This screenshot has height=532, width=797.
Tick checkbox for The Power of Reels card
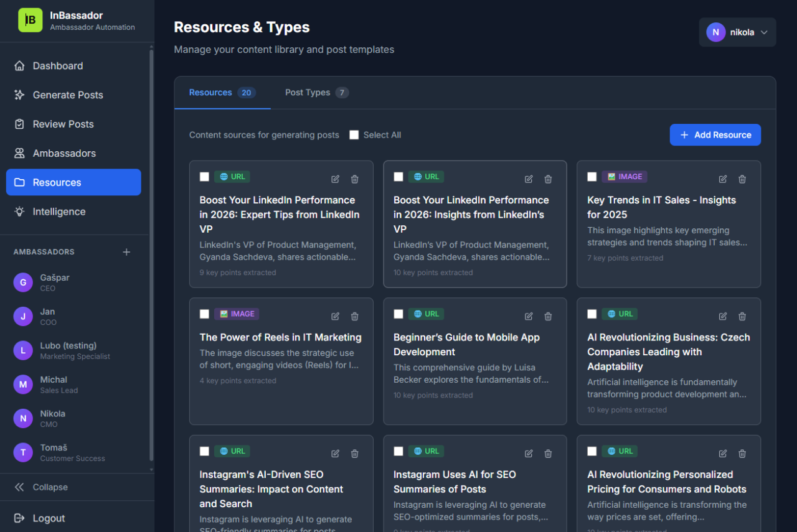click(x=204, y=314)
